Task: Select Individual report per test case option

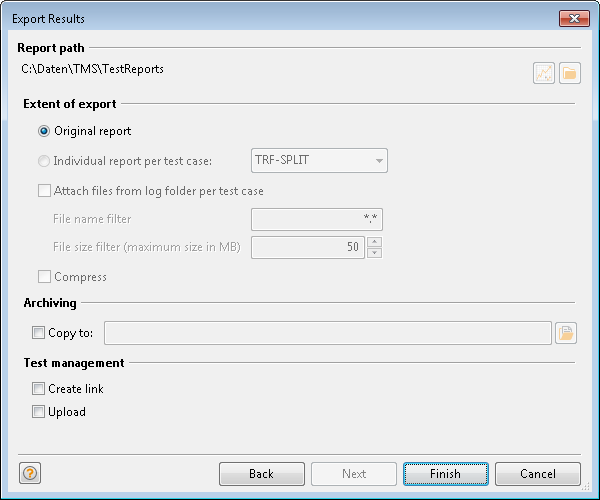Action: coord(44,161)
